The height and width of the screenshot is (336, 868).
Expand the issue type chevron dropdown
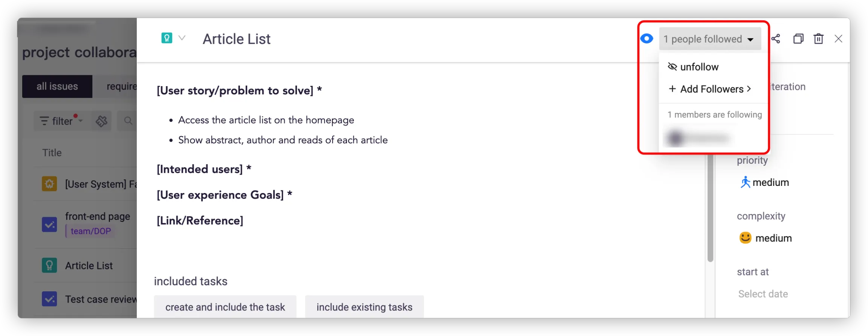182,38
